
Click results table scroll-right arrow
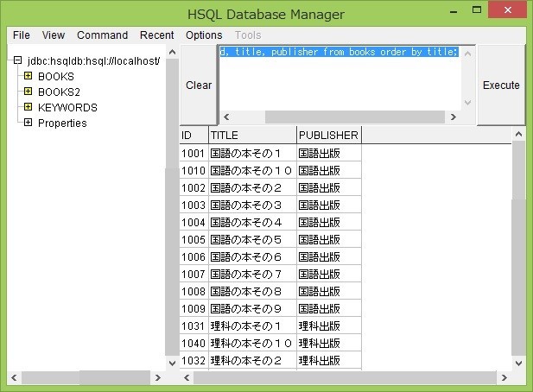(x=504, y=377)
